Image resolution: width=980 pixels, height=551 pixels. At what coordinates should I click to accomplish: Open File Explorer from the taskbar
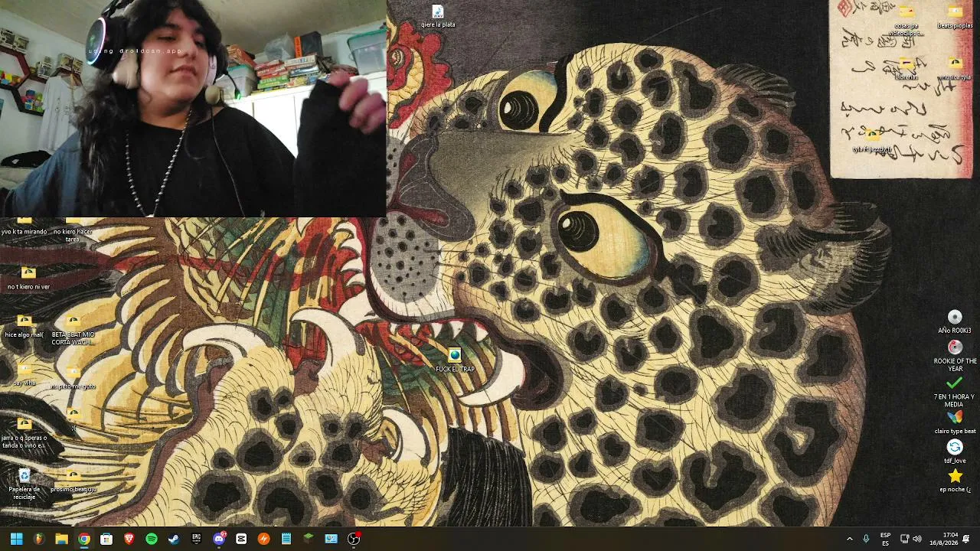click(x=61, y=539)
